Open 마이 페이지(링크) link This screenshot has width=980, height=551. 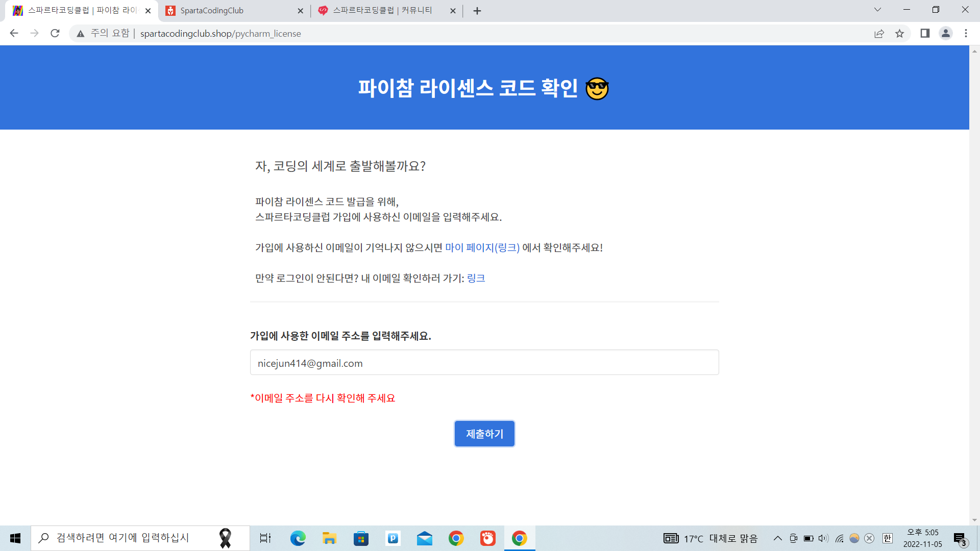tap(482, 247)
